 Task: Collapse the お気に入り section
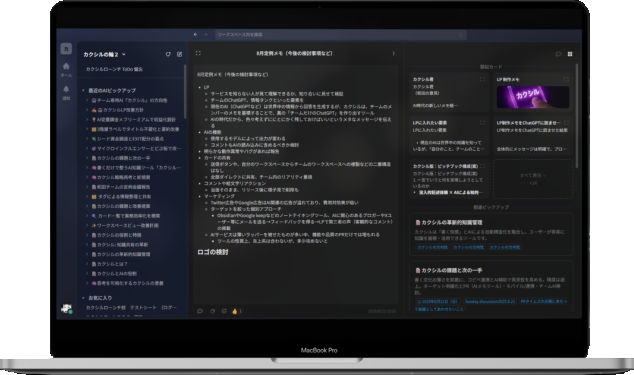tap(83, 298)
